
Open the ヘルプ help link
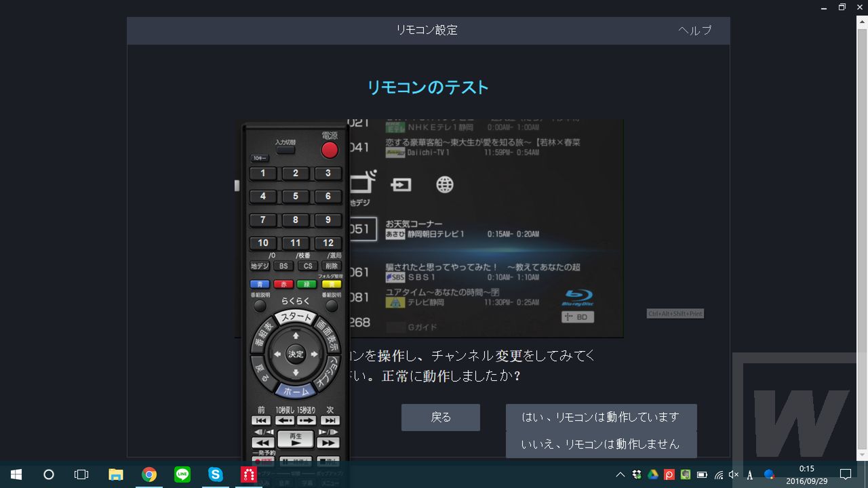695,30
